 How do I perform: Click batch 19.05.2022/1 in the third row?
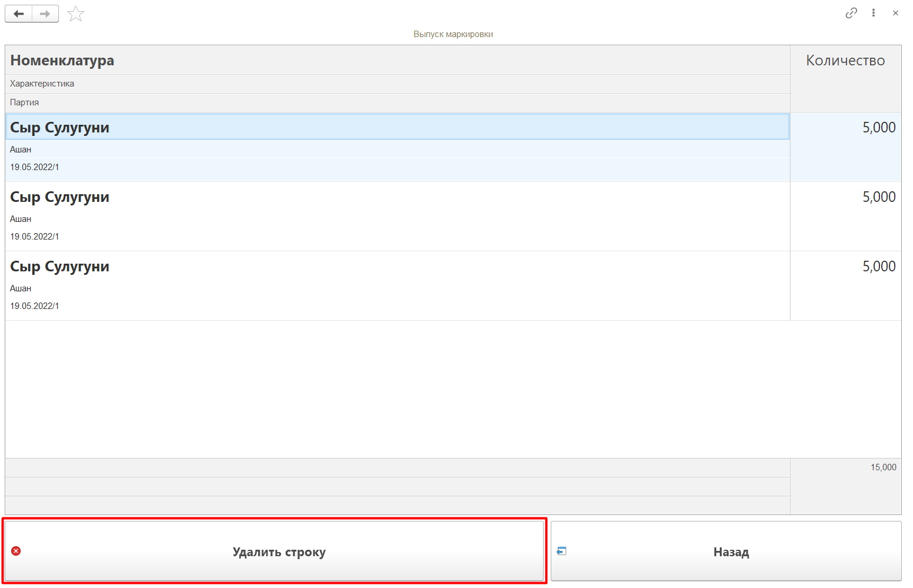pos(34,306)
